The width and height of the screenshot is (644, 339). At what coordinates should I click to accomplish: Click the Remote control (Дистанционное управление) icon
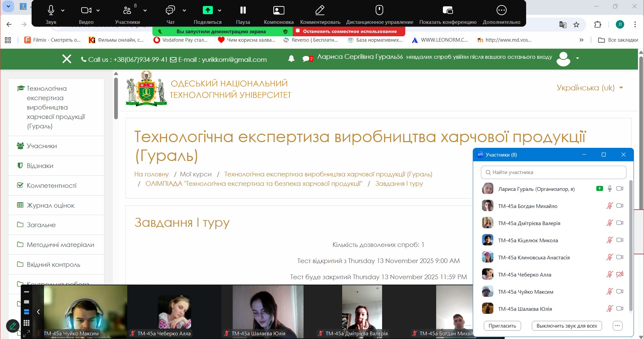click(x=379, y=10)
